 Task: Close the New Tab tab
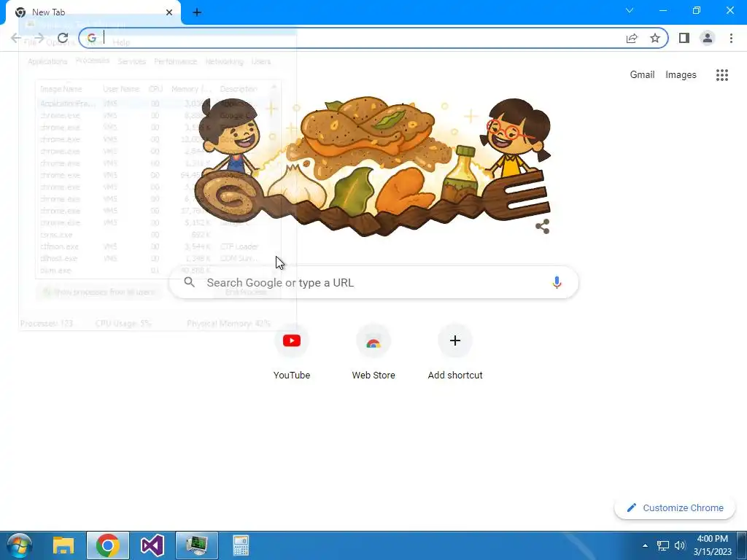point(169,12)
